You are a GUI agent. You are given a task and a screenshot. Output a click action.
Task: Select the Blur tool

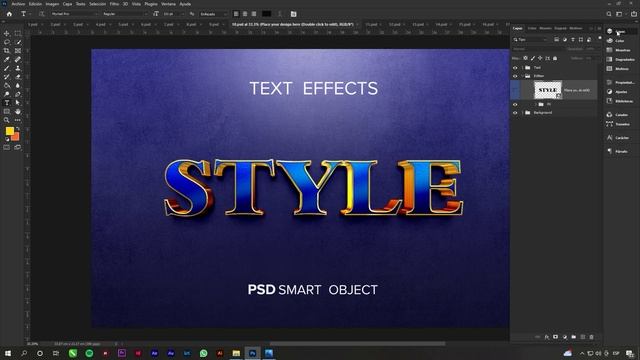(18, 85)
